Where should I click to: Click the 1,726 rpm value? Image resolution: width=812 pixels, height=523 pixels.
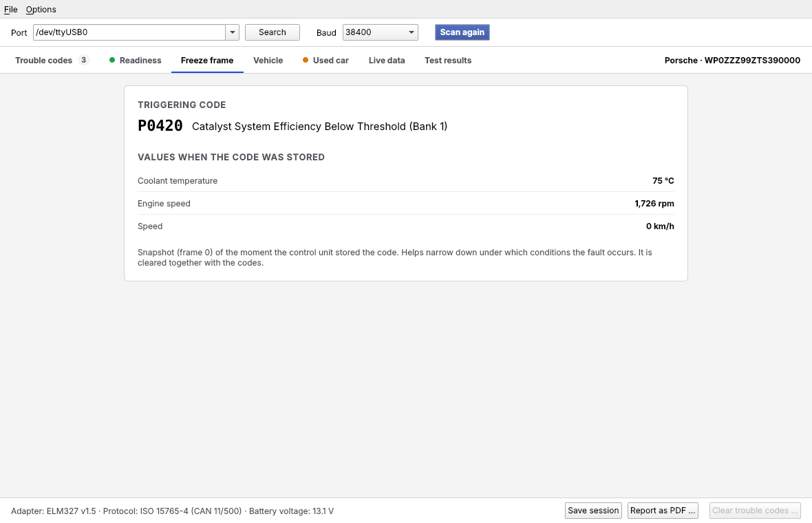654,204
